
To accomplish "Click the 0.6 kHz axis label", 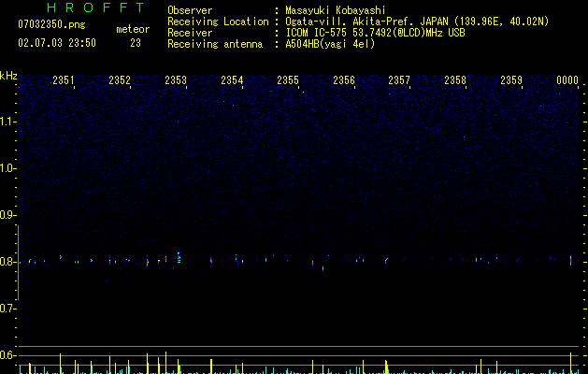I will coord(7,355).
